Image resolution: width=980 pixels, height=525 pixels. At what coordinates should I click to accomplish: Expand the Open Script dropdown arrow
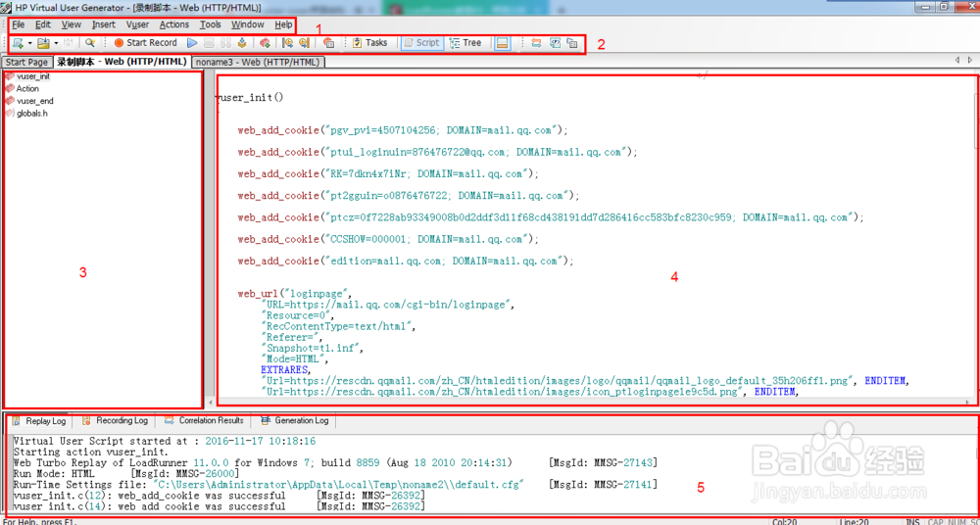point(56,43)
